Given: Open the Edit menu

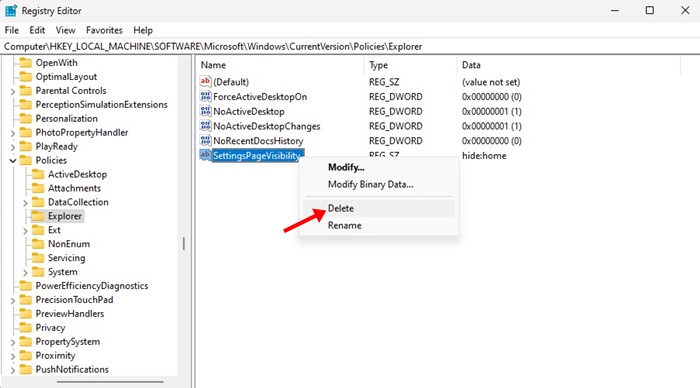Looking at the screenshot, I should (x=37, y=30).
